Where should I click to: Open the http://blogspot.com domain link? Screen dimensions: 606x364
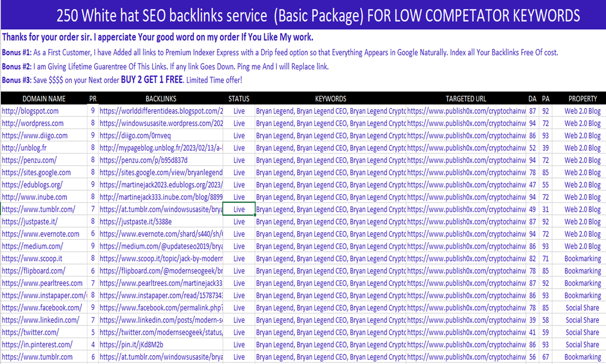point(30,111)
